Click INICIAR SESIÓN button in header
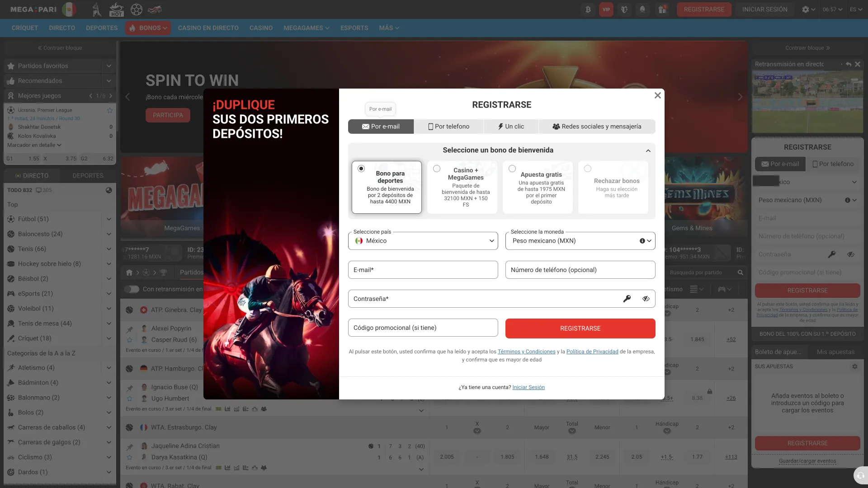The height and width of the screenshot is (488, 868). pyautogui.click(x=764, y=9)
